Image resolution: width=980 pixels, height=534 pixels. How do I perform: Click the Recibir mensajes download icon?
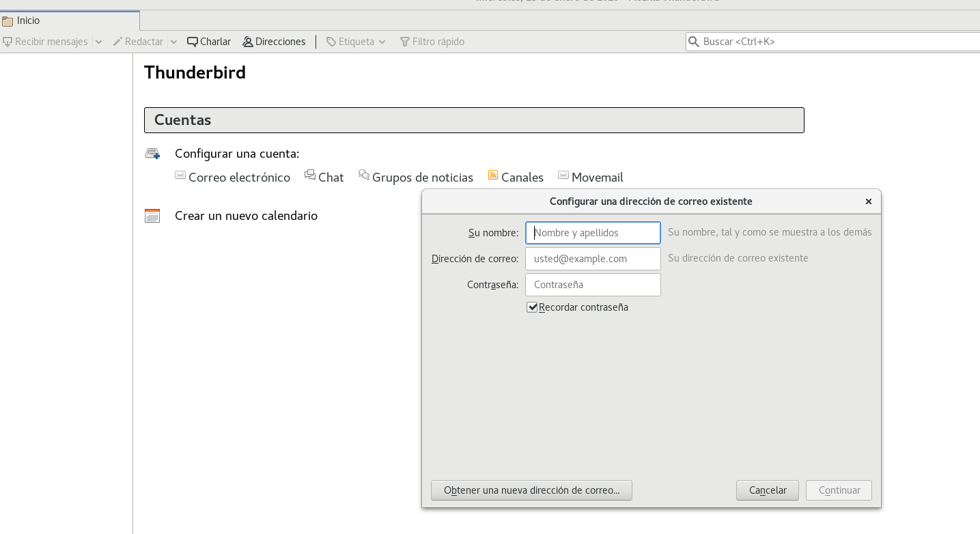tap(8, 42)
